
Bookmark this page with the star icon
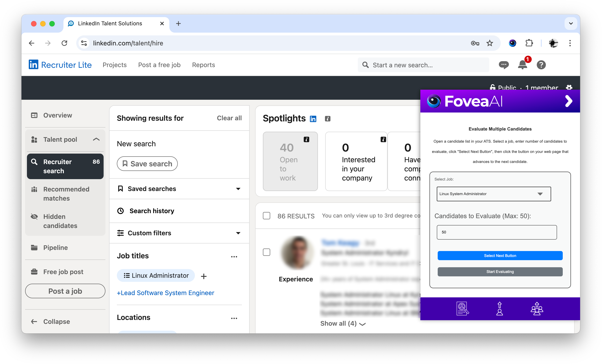point(489,43)
